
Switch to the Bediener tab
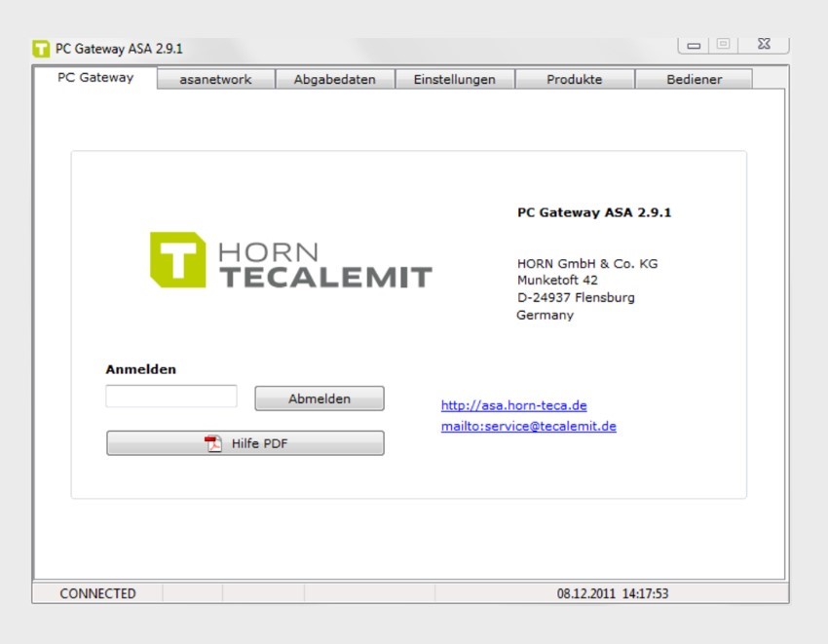pyautogui.click(x=694, y=80)
